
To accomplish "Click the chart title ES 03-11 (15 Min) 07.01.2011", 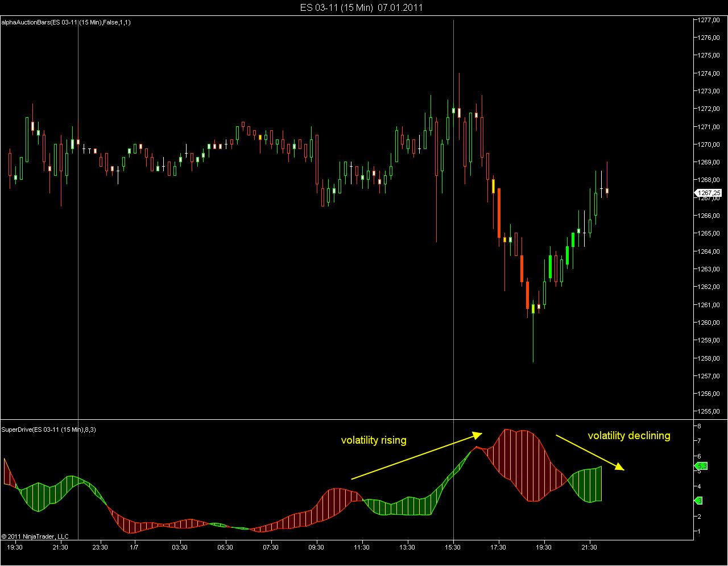I will click(x=361, y=7).
